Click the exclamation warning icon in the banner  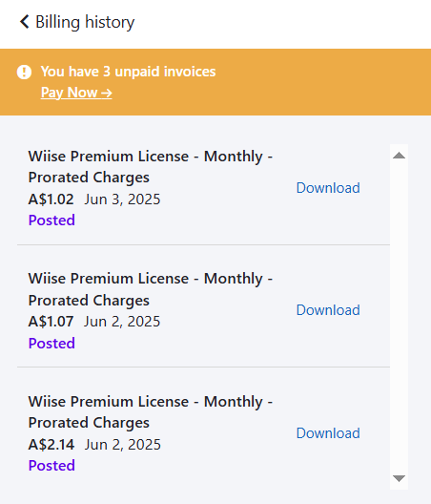pos(24,72)
